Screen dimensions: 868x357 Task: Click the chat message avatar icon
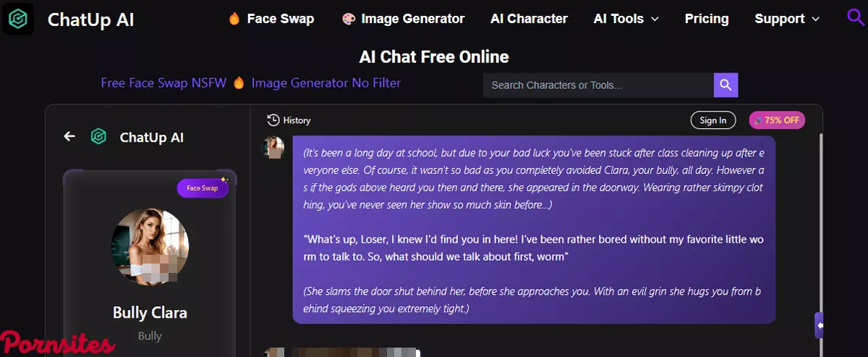[x=273, y=147]
